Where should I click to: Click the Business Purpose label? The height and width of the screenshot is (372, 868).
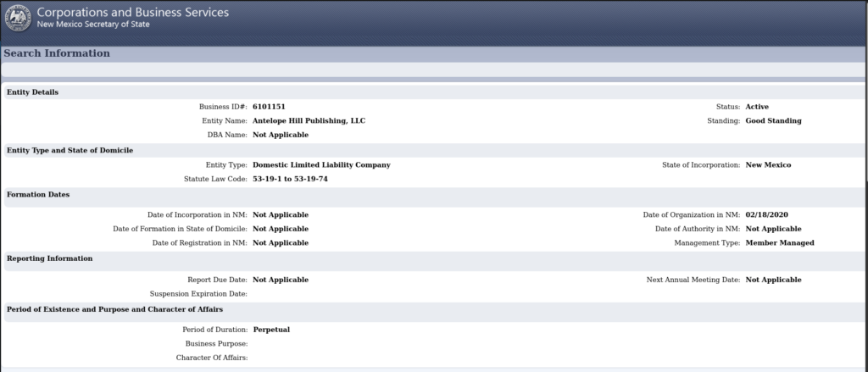(x=216, y=344)
